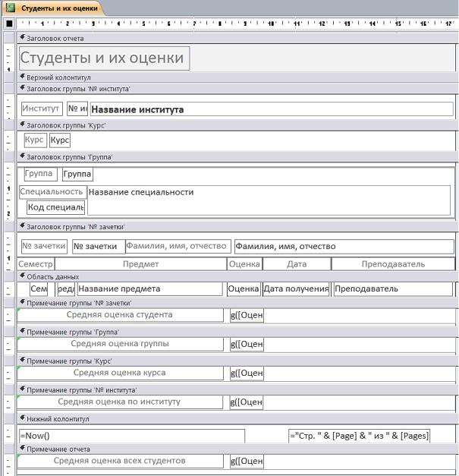Image resolution: width=459 pixels, height=476 pixels.
Task: Click the report title label 'Студенты и их оценки'
Action: [105, 58]
